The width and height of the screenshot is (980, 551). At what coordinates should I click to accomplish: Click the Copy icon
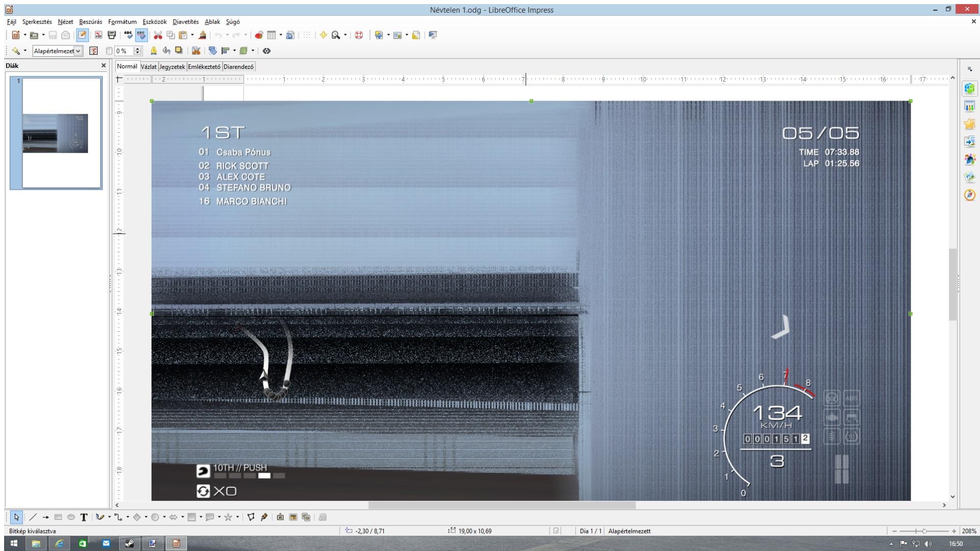[171, 35]
